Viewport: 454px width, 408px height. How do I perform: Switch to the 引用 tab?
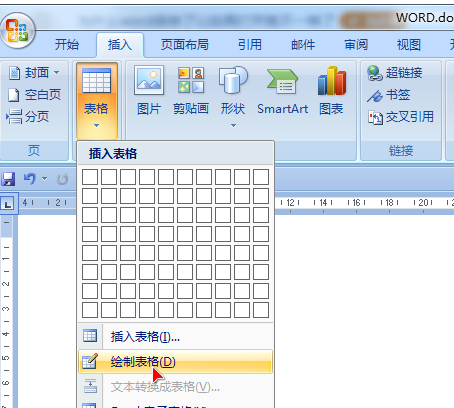tap(250, 45)
